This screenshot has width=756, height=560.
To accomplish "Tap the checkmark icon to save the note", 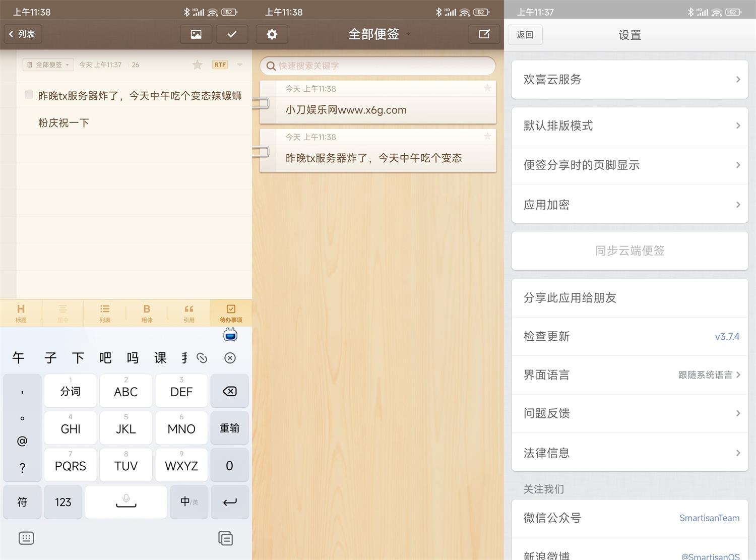I will pos(232,34).
